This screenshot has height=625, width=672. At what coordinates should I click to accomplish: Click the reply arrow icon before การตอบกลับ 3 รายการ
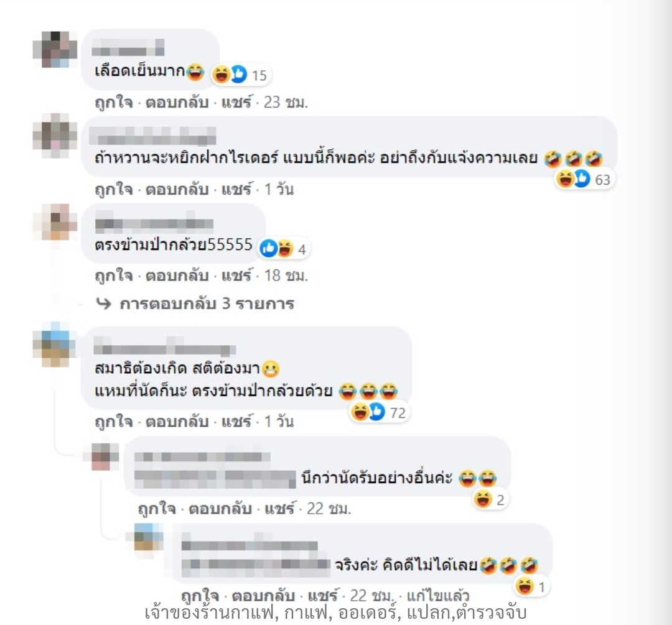[x=103, y=303]
